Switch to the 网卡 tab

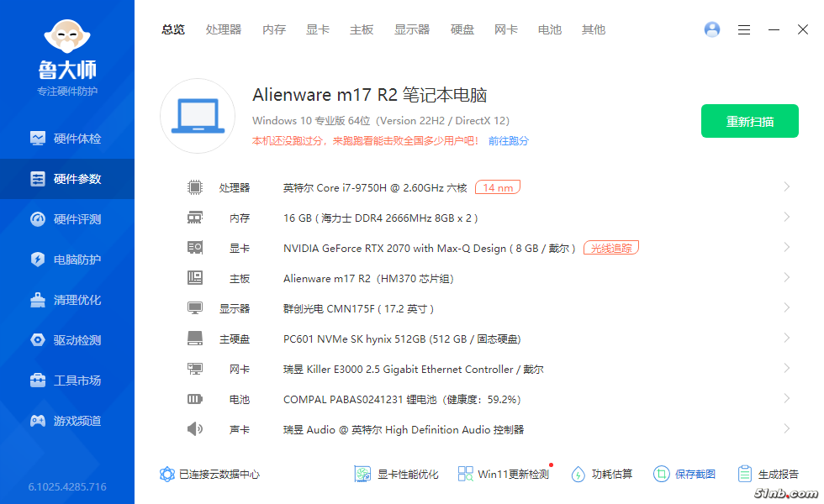click(506, 30)
